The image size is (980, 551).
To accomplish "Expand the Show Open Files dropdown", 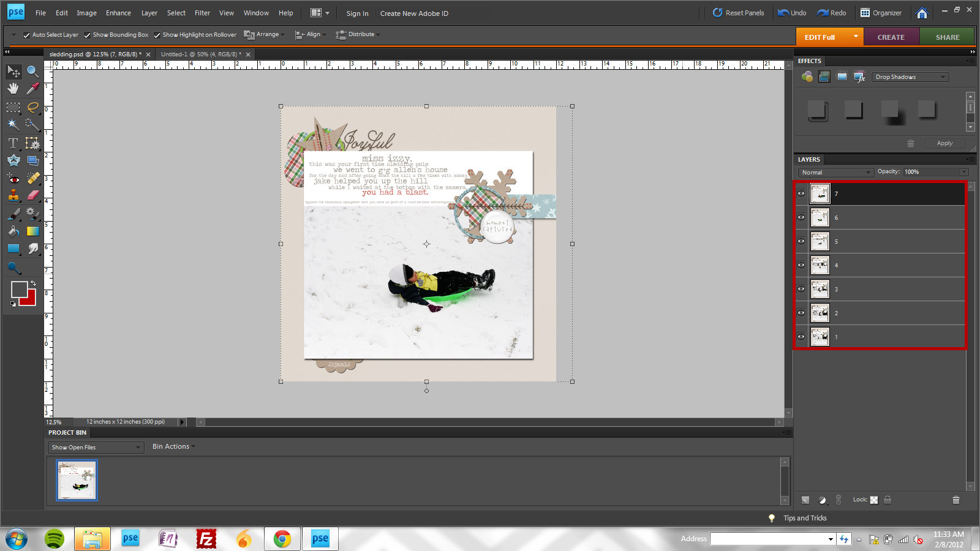I will [95, 447].
